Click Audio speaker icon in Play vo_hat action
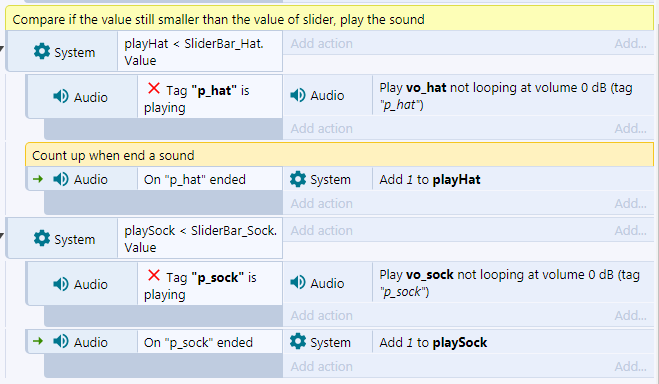 pyautogui.click(x=298, y=95)
